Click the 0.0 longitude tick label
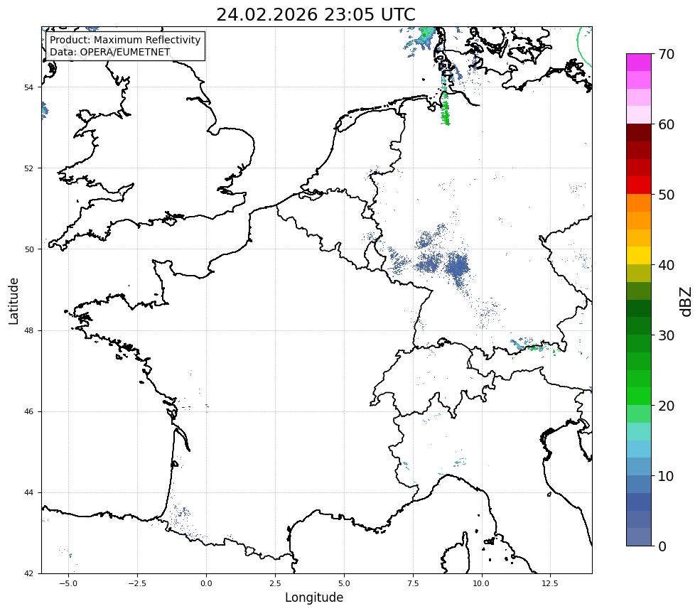This screenshot has height=611, width=700. point(206,583)
